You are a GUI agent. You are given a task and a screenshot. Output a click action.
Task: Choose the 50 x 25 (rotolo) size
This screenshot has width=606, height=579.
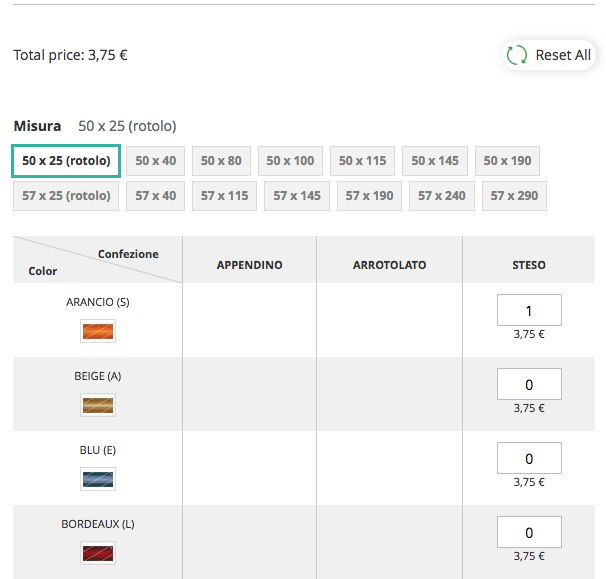[x=66, y=161]
